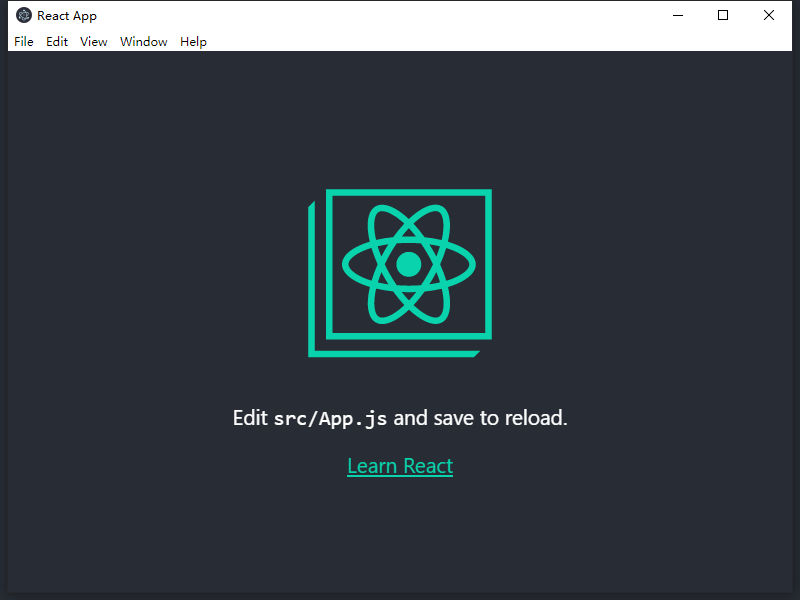Viewport: 800px width, 600px height.
Task: Click the React App window title text
Action: tap(67, 16)
